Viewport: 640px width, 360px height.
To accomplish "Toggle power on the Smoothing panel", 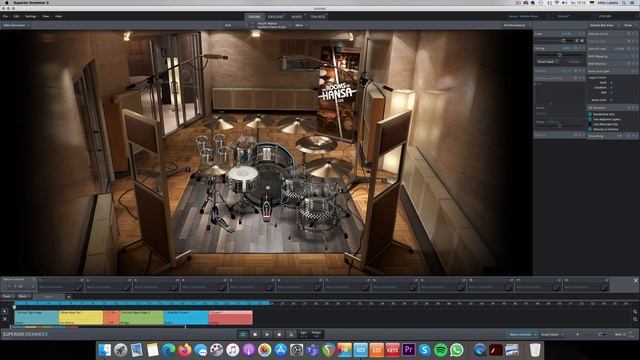I will click(629, 136).
